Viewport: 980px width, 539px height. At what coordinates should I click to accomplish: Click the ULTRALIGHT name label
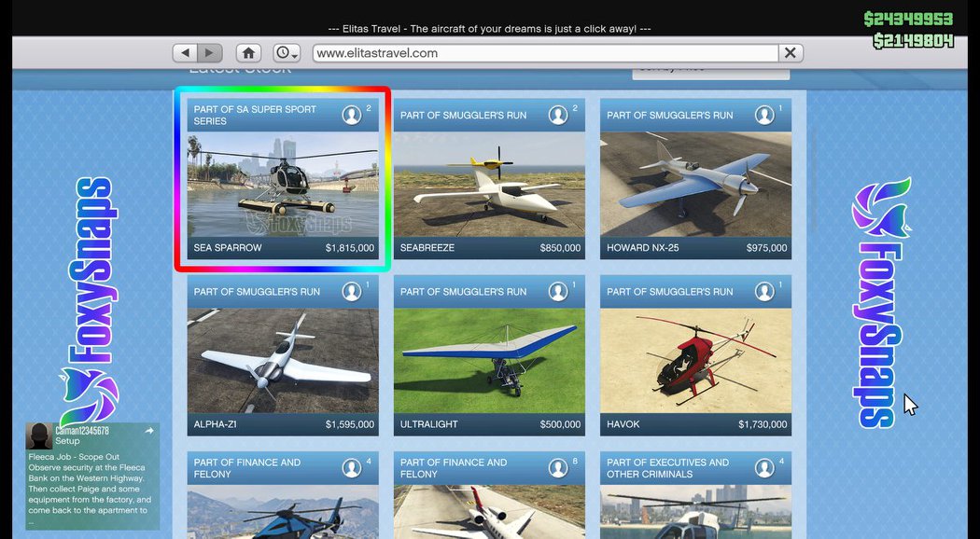[x=428, y=424]
